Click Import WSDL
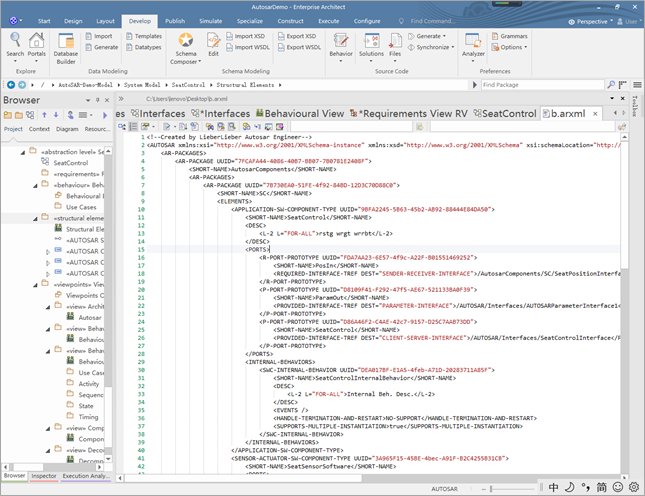 click(248, 47)
